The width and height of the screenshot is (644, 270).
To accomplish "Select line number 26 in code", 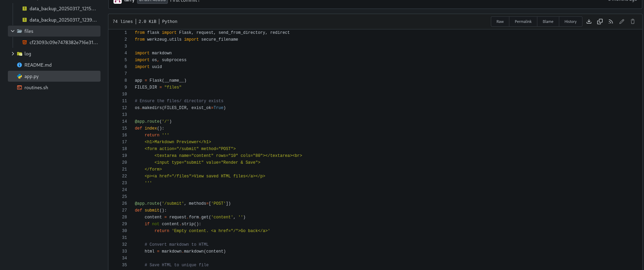I will (124, 203).
